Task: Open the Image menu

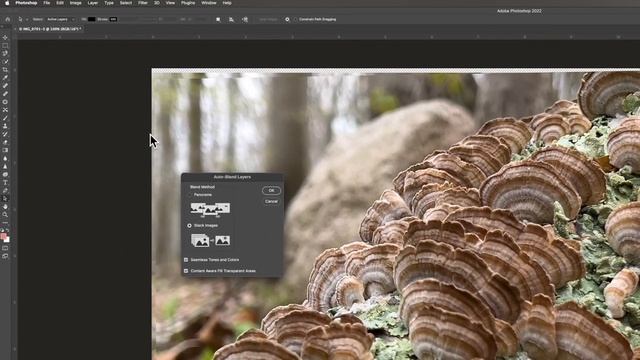Action: click(x=76, y=3)
